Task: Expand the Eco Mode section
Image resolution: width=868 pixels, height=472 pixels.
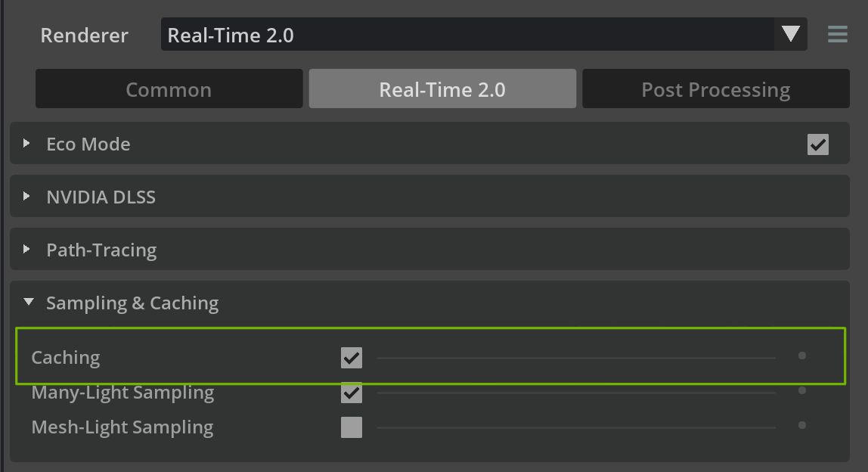Action: pyautogui.click(x=27, y=144)
